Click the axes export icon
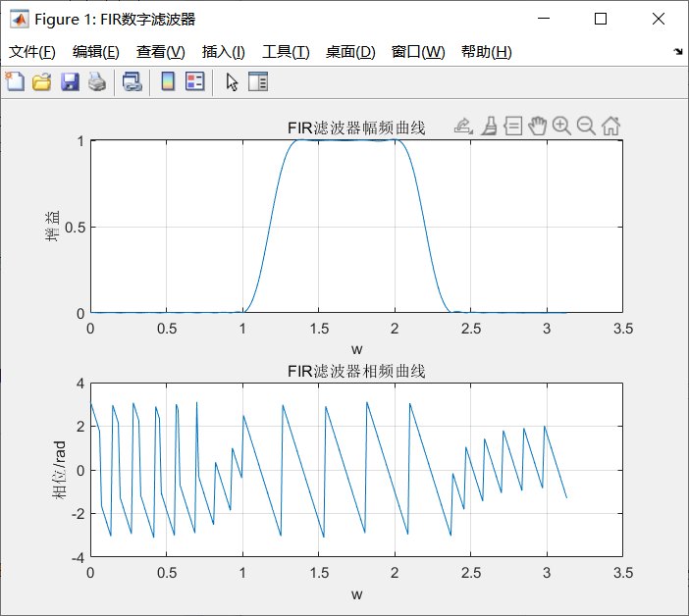The width and height of the screenshot is (689, 616). (x=463, y=127)
